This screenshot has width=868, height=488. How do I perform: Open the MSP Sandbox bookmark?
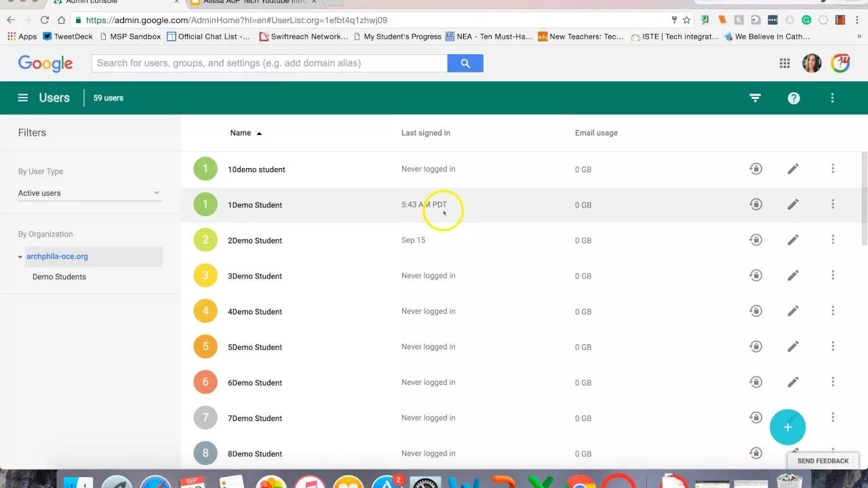pos(130,37)
